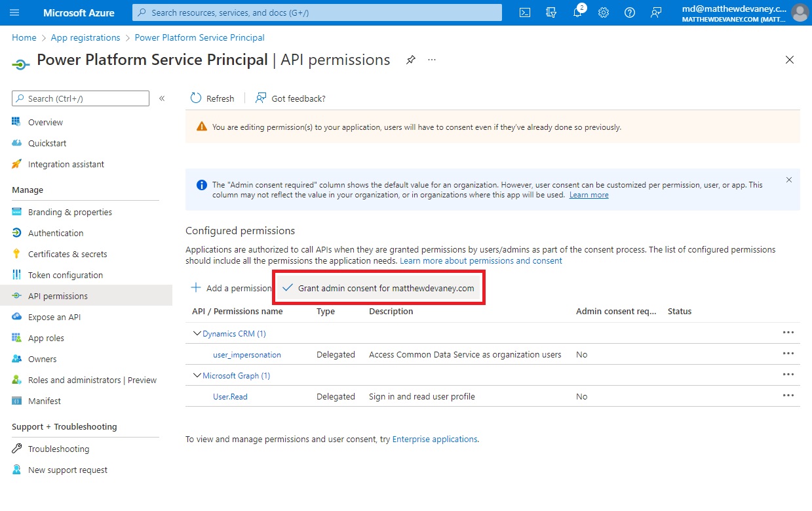
Task: Collapse the Dynamics CRM permission group
Action: point(197,333)
